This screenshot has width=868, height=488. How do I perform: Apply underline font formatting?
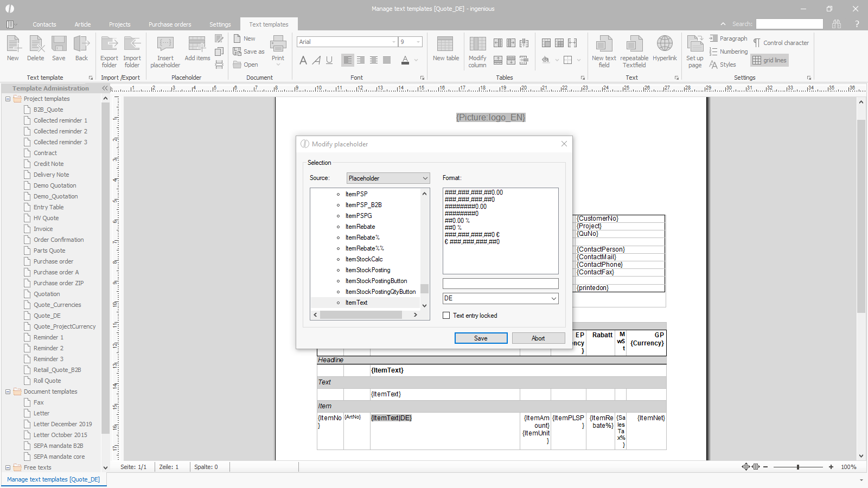[x=329, y=60]
